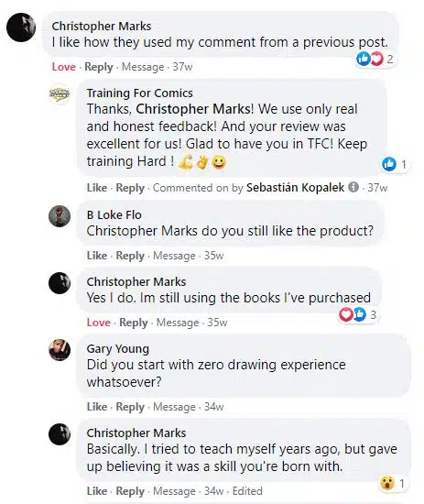Reply to B Loke Flo's comment

tap(130, 256)
